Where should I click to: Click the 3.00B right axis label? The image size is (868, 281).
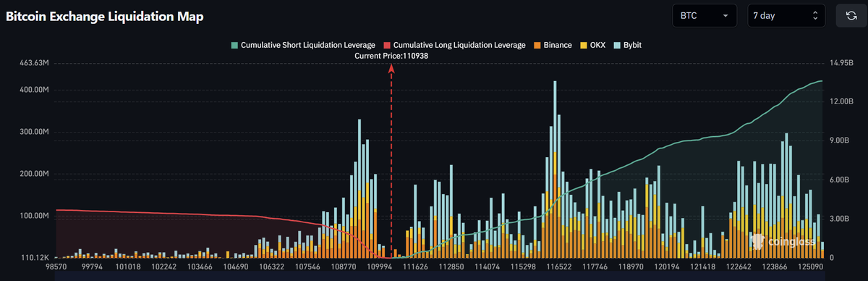(x=840, y=218)
